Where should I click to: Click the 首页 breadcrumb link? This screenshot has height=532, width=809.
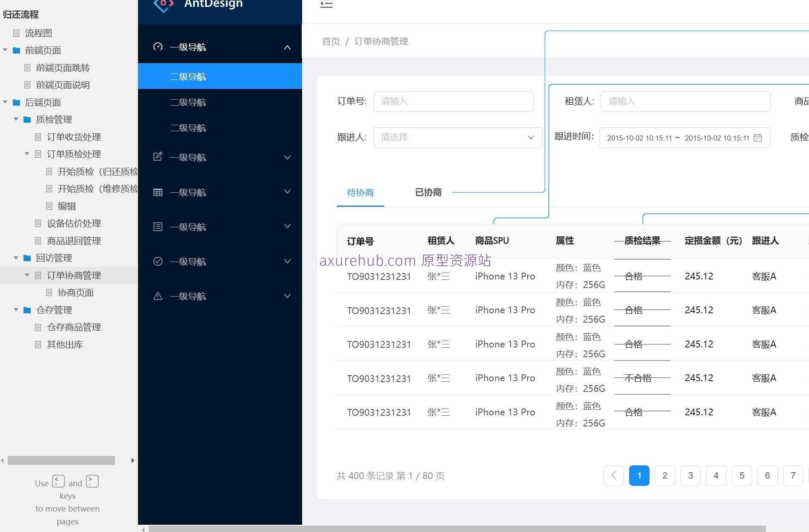(330, 41)
